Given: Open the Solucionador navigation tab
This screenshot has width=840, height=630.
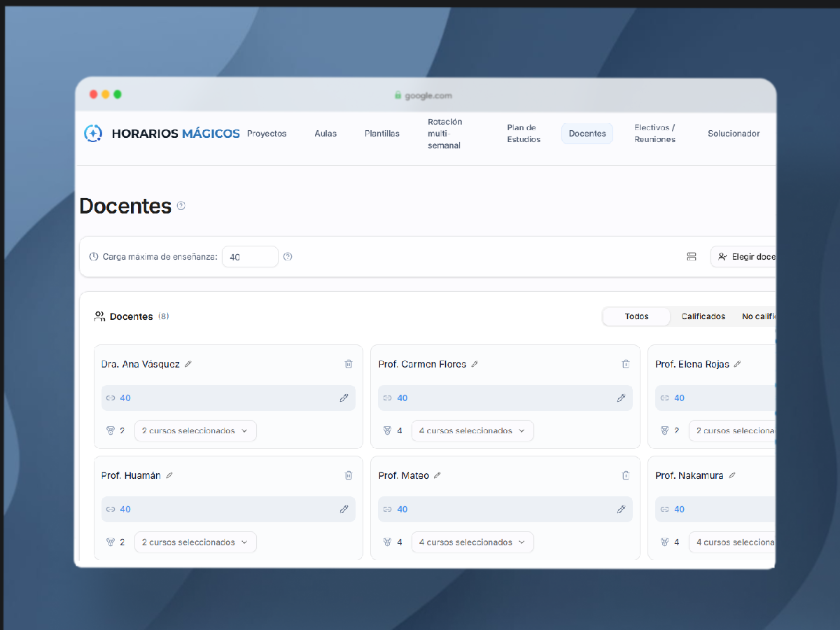Looking at the screenshot, I should 734,134.
